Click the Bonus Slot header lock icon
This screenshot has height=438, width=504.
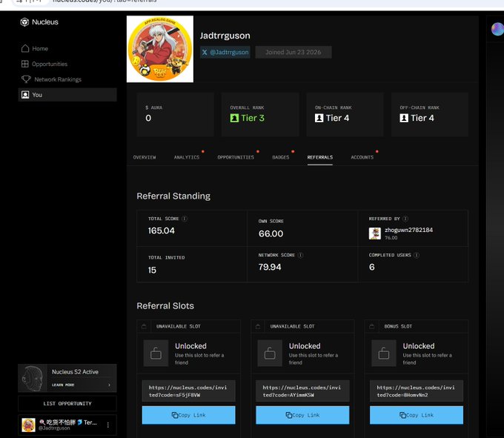[x=372, y=327]
